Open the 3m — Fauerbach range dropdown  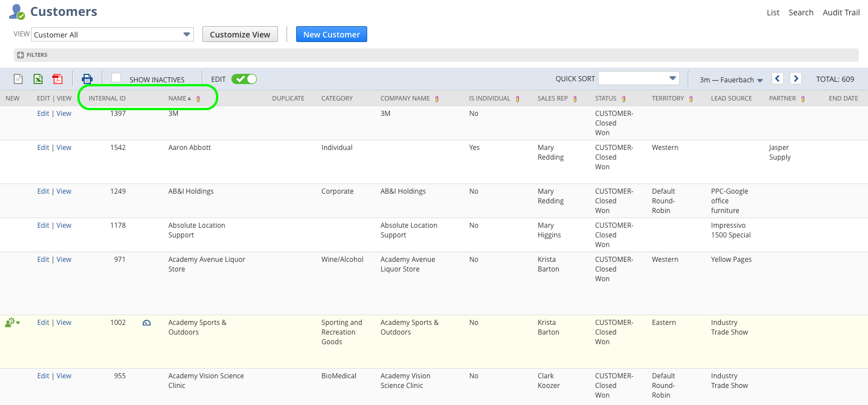[730, 79]
